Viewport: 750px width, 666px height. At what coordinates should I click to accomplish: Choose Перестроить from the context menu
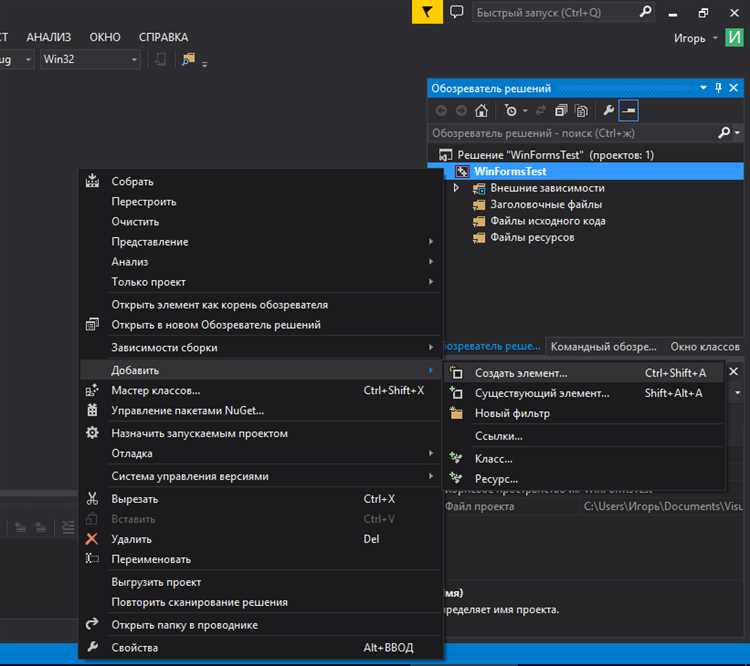pos(261,201)
